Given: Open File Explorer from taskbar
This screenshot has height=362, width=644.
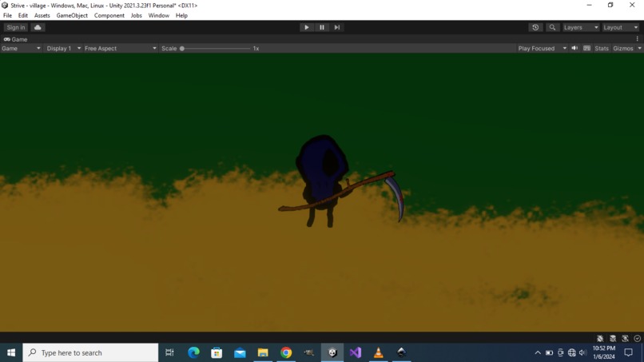Looking at the screenshot, I should [x=263, y=352].
